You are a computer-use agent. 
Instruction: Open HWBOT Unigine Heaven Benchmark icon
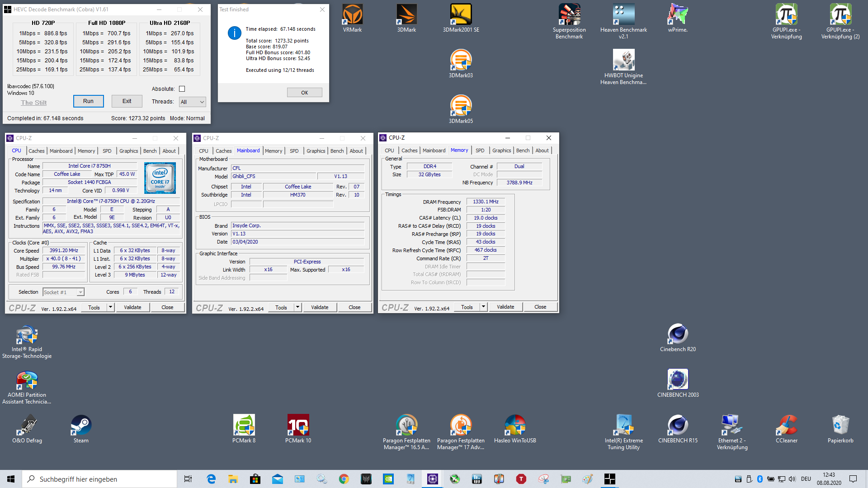(623, 67)
